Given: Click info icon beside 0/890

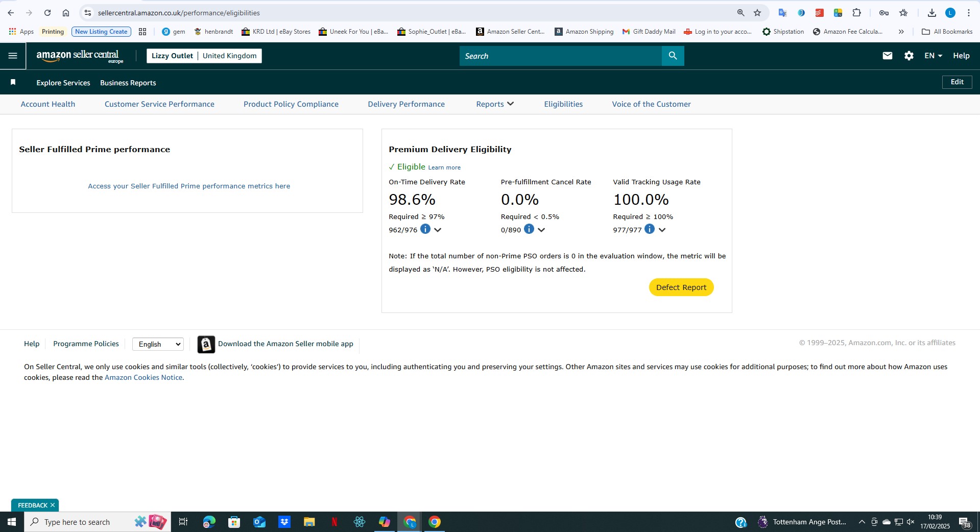Looking at the screenshot, I should coord(529,229).
